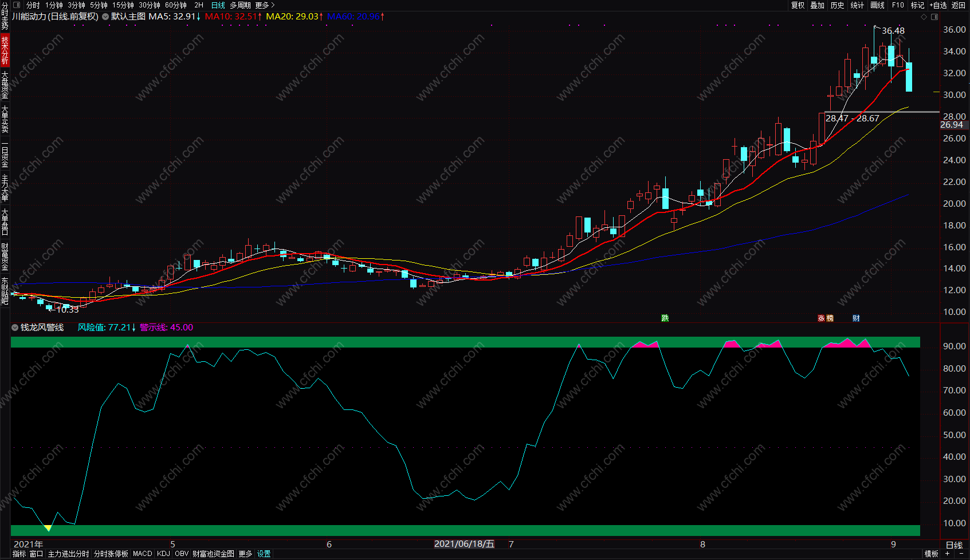The image size is (970, 560).
Task: Expand 更多 timeframe options in top bar
Action: tap(265, 5)
